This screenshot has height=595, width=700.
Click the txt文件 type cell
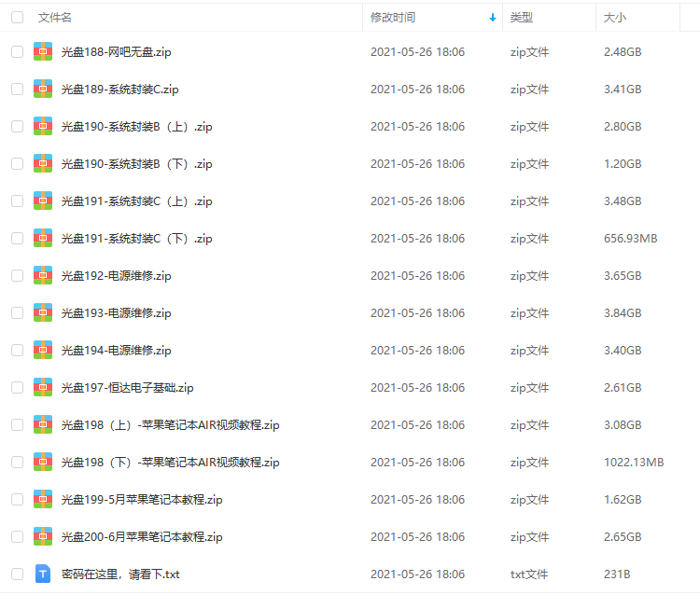[x=529, y=574]
